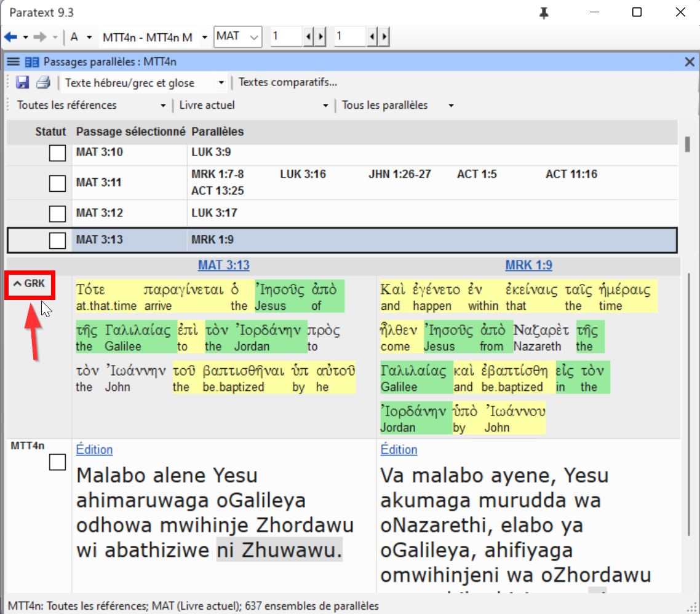The image size is (700, 614).
Task: Click parallel reference ACT 1:5
Action: click(x=477, y=174)
